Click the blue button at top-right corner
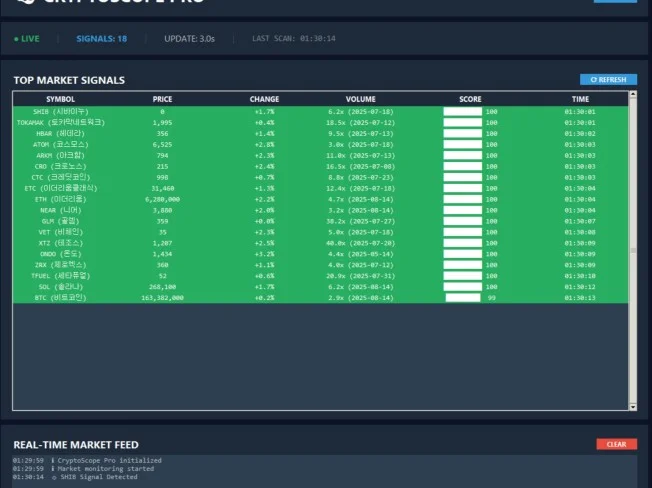The image size is (652, 488). coord(615,1)
